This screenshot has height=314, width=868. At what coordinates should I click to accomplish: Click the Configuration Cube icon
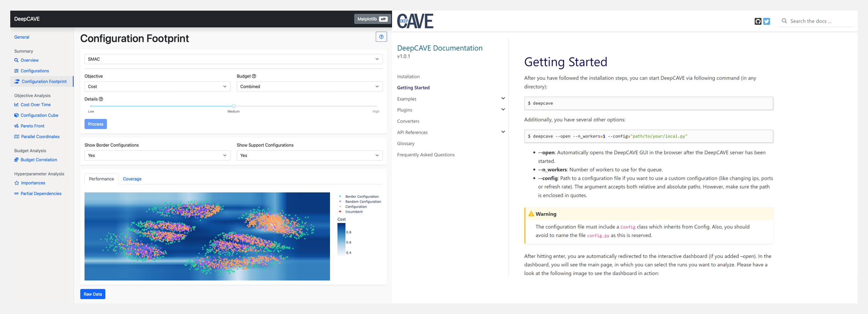(x=16, y=115)
